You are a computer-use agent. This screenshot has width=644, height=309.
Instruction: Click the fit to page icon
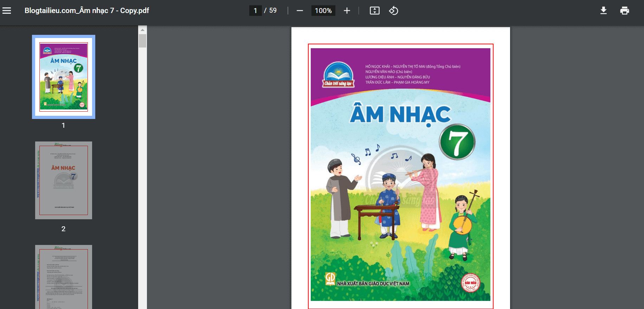click(x=375, y=11)
